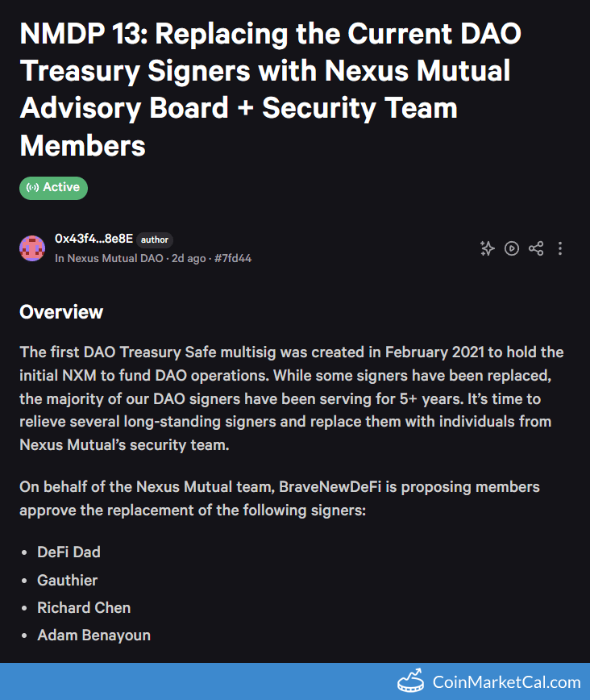Click the green Active status badge
Screen dimensions: 590x700
53,188
